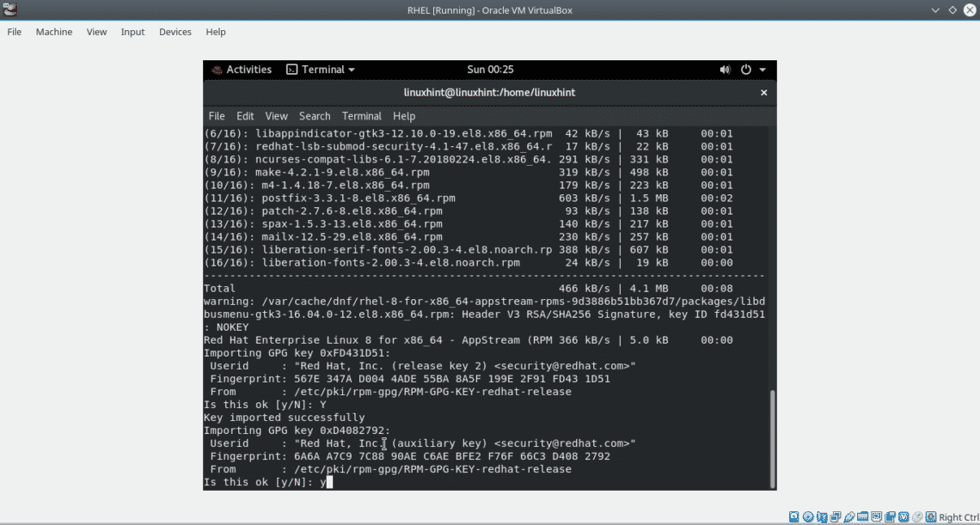Click the ': NOKEY' warning line
980x525 pixels.
[x=226, y=327]
